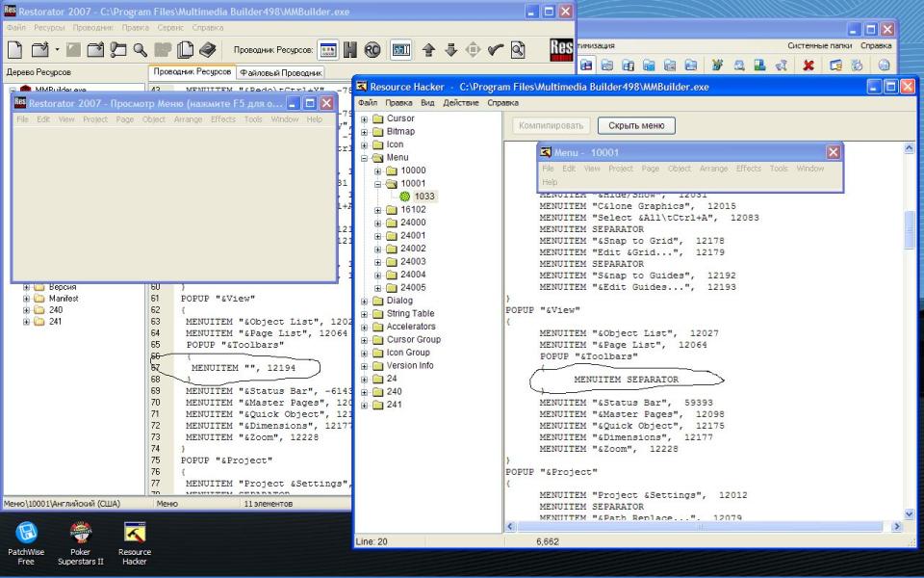
Task: Click the Компилировать button
Action: 551,125
